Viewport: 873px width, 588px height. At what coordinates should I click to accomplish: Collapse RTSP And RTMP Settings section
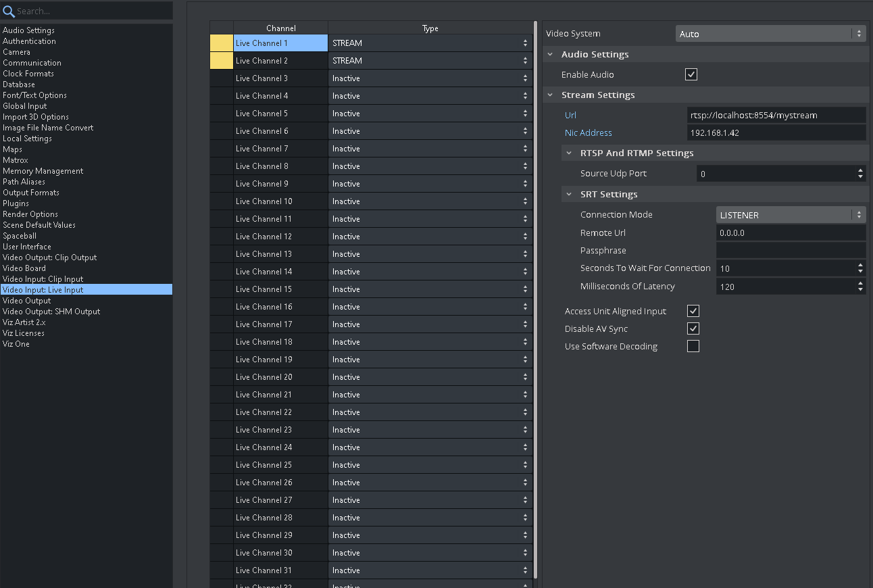[x=569, y=153]
